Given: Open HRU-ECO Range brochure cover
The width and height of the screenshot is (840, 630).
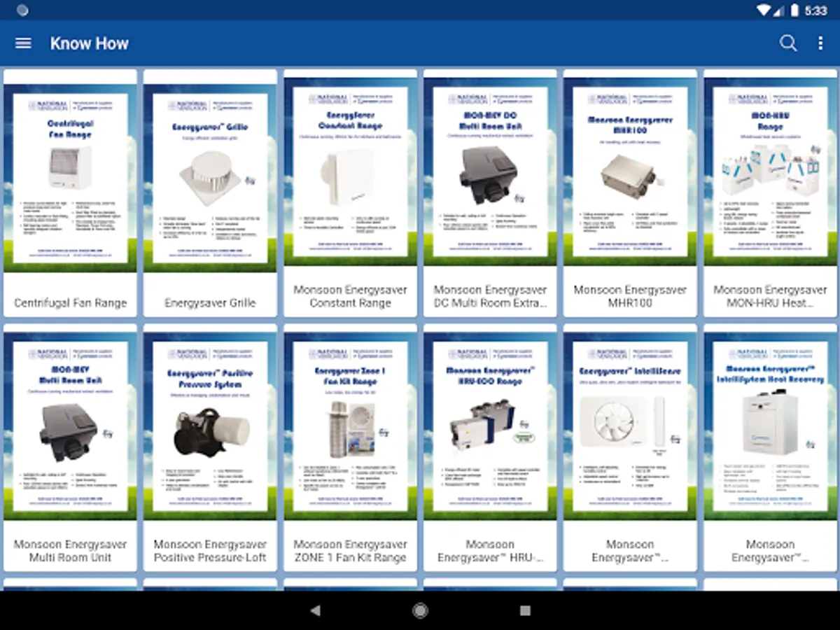Looking at the screenshot, I should click(490, 426).
